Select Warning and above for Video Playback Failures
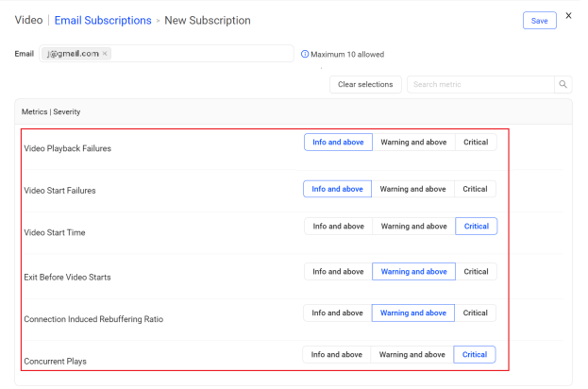 413,143
